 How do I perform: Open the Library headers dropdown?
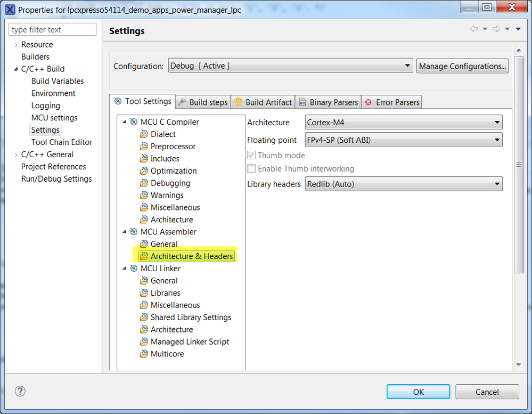click(404, 184)
